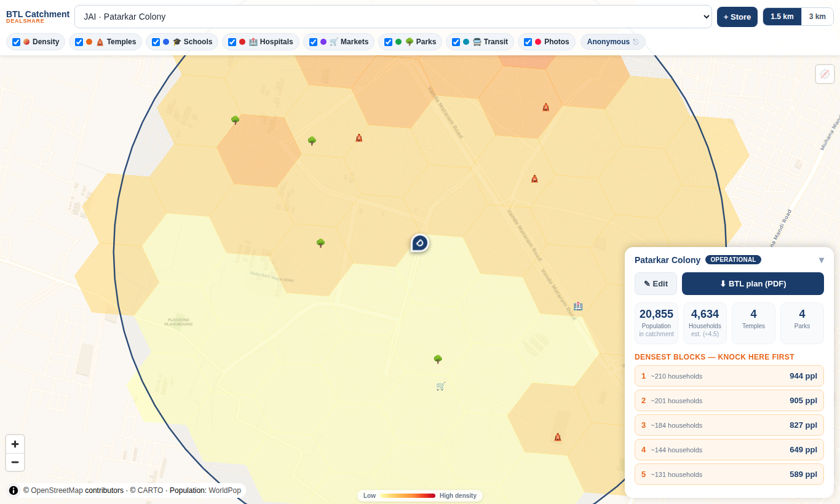Click the gradient dot in the Density chip
The width and height of the screenshot is (840, 504).
(x=26, y=42)
